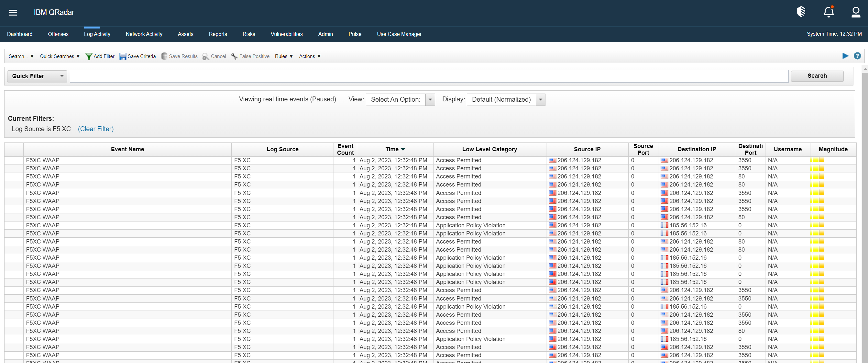Screen dimensions: 868x363
Task: Open the help icon
Action: (x=858, y=56)
